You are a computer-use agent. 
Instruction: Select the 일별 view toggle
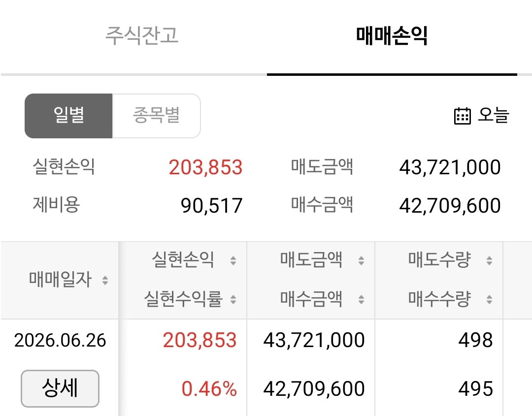tap(68, 116)
